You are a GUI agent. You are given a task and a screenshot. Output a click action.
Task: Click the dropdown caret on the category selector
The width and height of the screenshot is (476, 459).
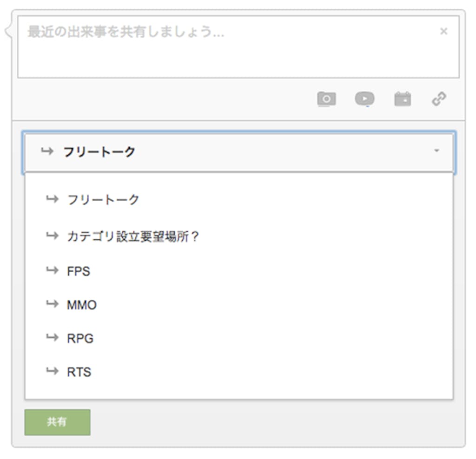tap(436, 150)
